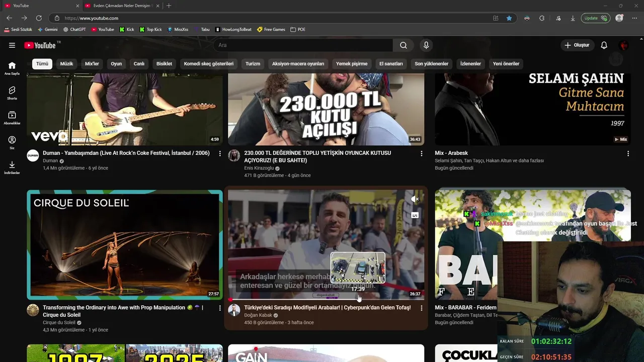Open the POE bookmarks folder
Image resolution: width=644 pixels, height=362 pixels.
(298, 29)
